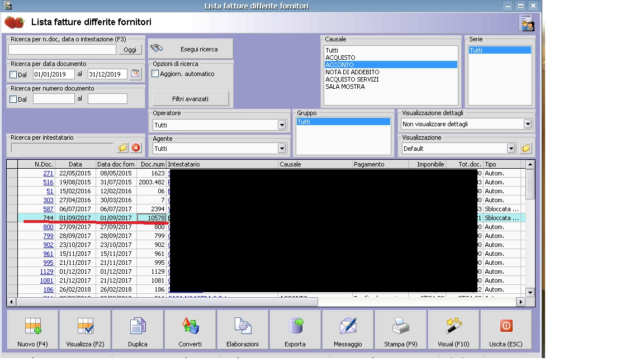The width and height of the screenshot is (644, 362).
Task: Select Tutti in Gruppo list
Action: point(343,122)
